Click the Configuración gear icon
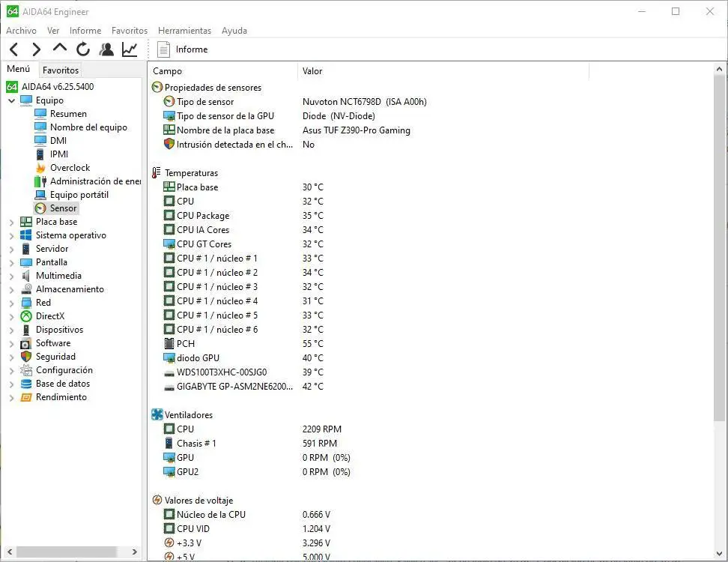This screenshot has height=562, width=728. click(x=26, y=370)
